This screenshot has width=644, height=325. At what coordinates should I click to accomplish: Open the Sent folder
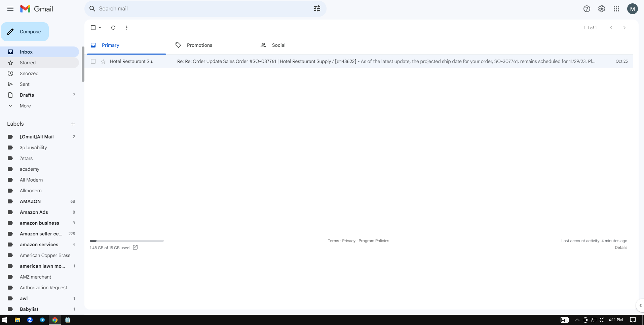click(40, 84)
